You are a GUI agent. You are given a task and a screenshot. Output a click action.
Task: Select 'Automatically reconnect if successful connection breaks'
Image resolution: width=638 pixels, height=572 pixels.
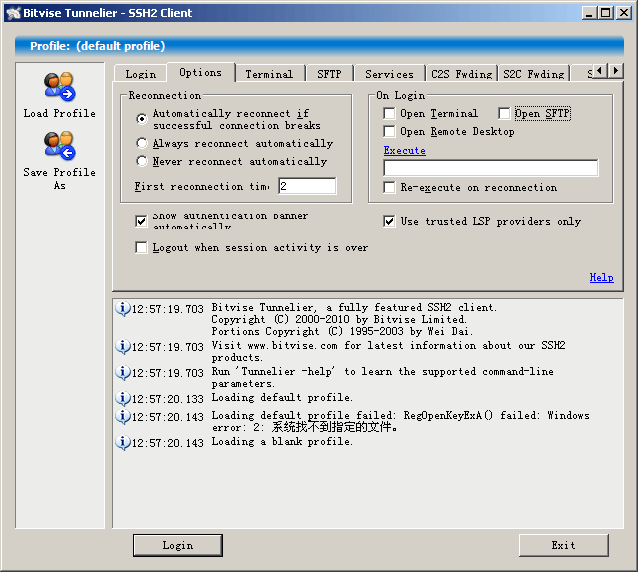(x=142, y=119)
